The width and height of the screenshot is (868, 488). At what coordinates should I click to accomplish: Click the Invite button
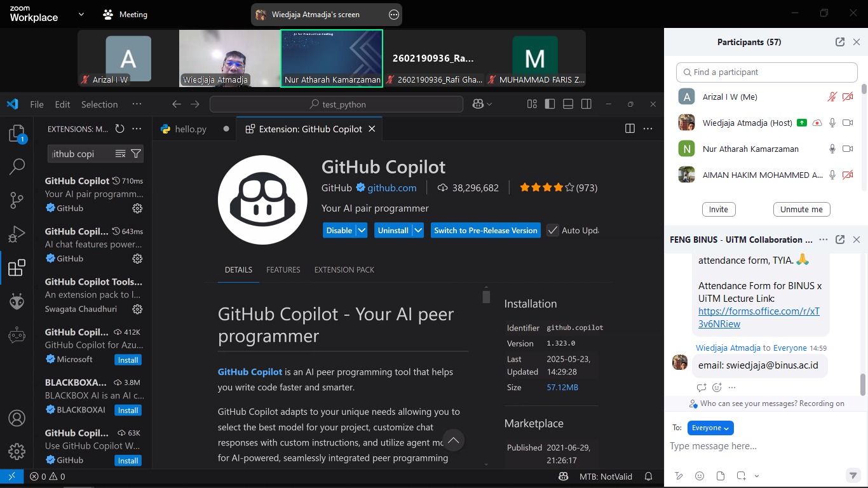[718, 209]
